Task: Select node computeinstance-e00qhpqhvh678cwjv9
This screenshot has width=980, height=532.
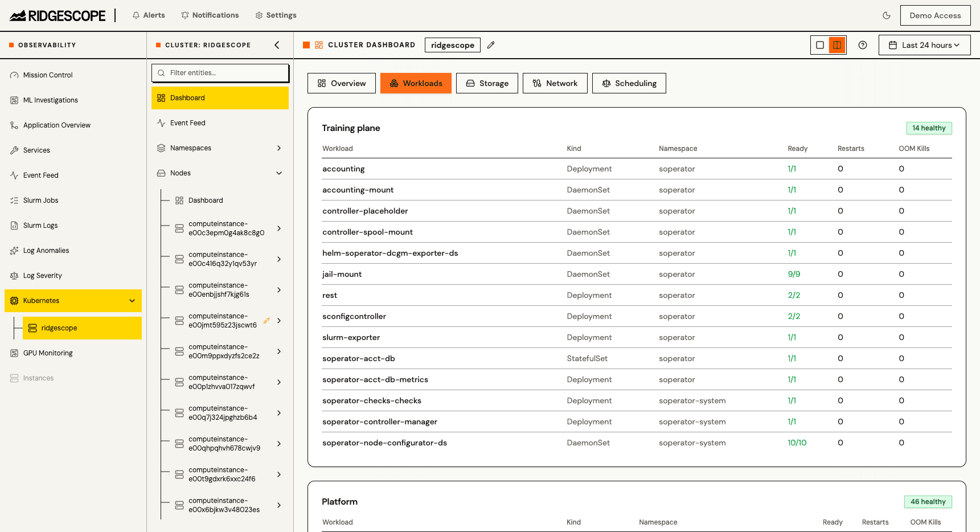Action: 224,444
